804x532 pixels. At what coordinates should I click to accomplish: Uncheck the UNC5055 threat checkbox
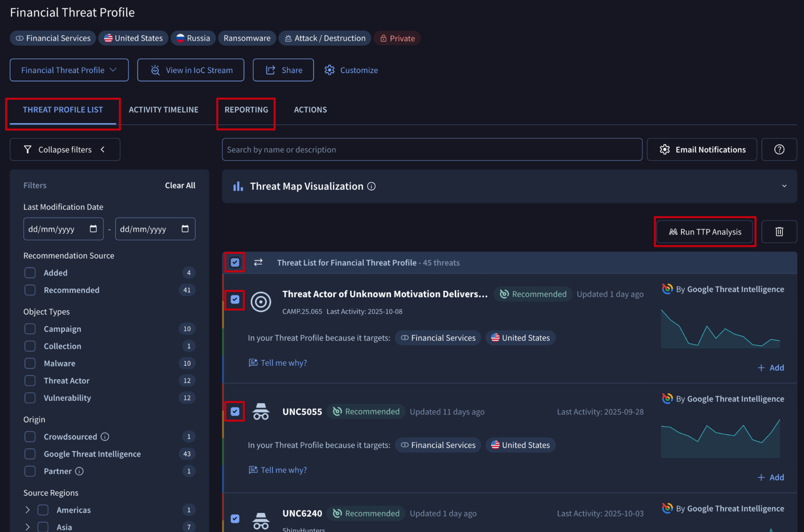[x=235, y=412]
